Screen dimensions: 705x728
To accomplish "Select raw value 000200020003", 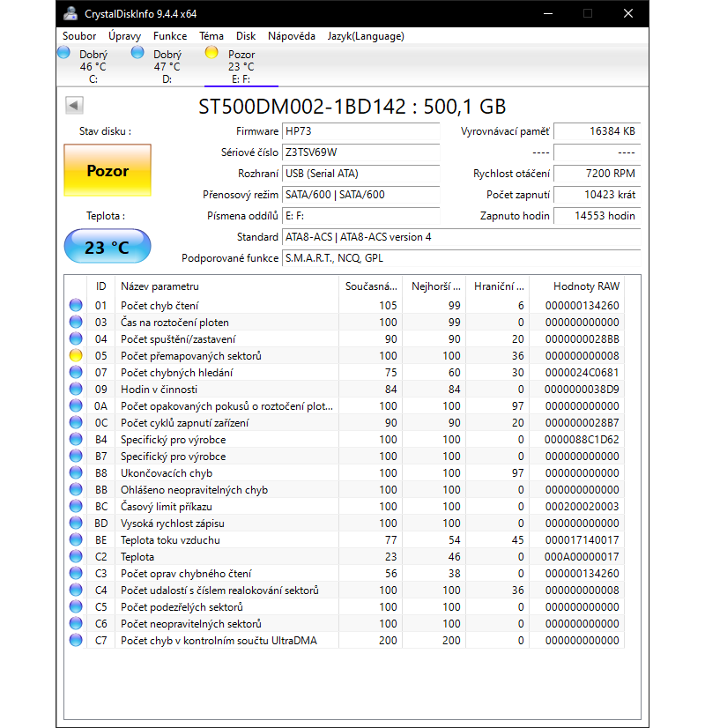I will pos(582,507).
